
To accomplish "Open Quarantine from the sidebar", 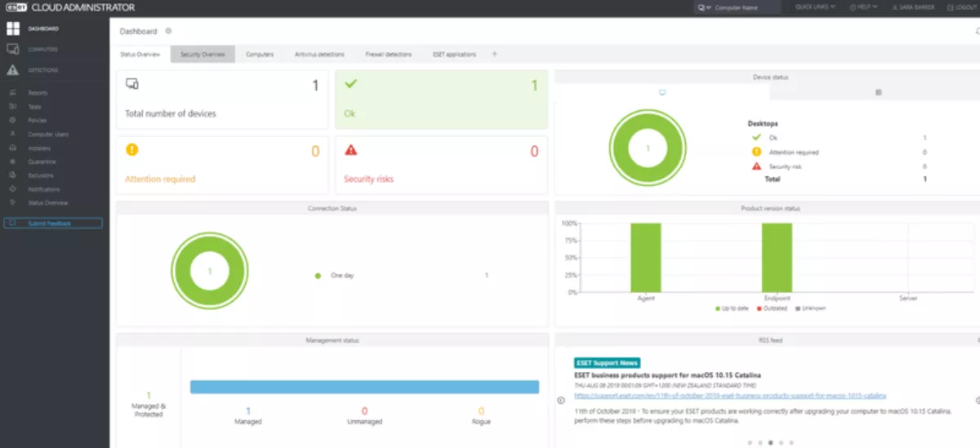I will 13,162.
